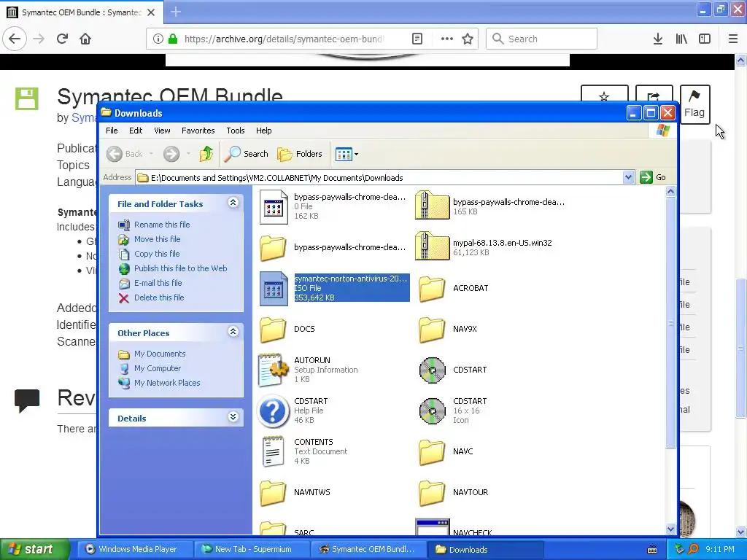
Task: Open the File menu in Downloads window
Action: click(x=112, y=131)
